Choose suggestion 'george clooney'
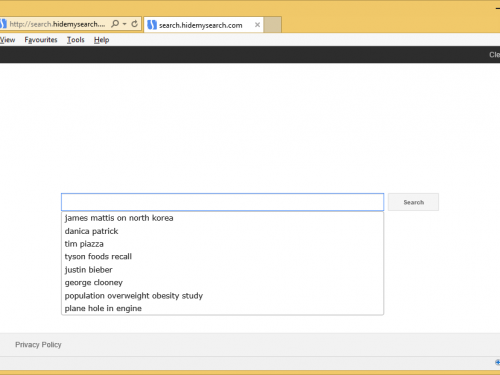The image size is (500, 375). click(222, 283)
